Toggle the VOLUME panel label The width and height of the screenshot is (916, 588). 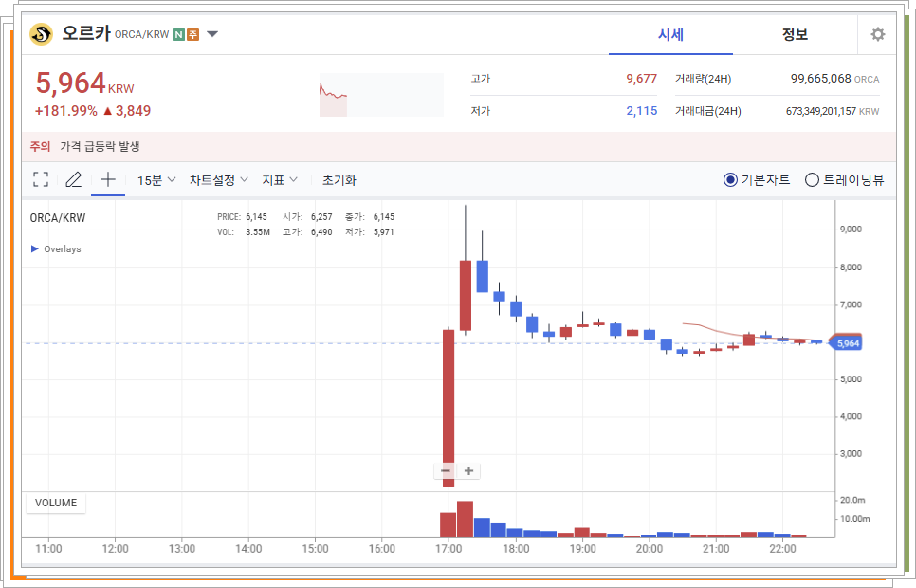coord(55,504)
